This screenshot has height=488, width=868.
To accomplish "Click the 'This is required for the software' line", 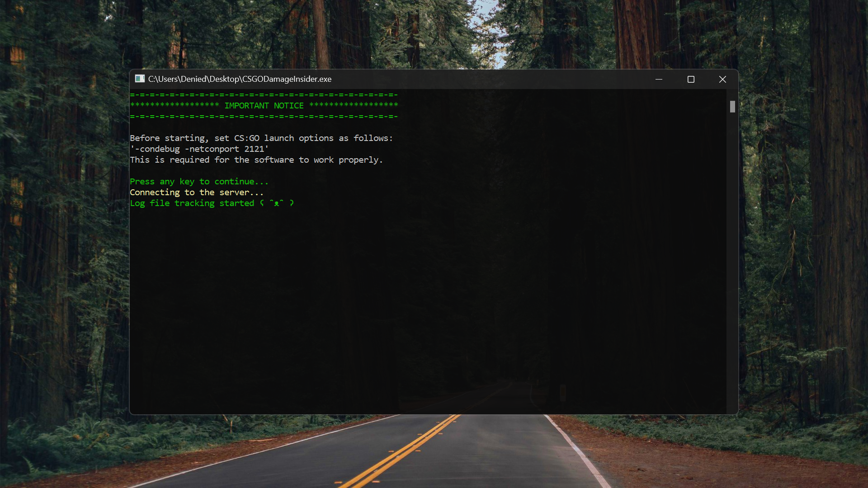I will click(x=256, y=160).
